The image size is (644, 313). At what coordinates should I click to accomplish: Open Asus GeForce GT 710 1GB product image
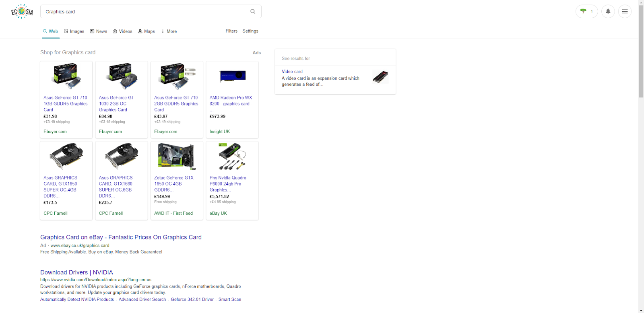[x=66, y=76]
